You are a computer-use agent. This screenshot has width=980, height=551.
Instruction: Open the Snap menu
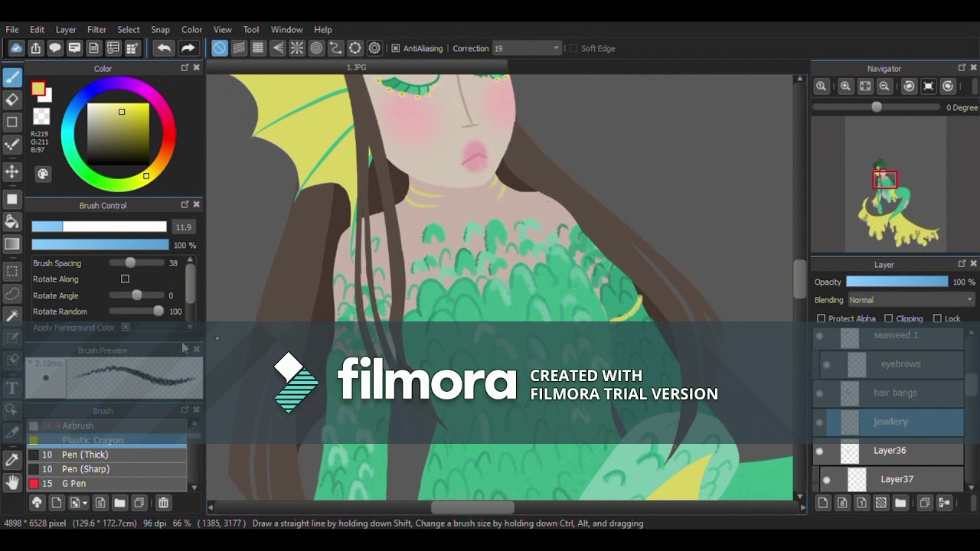[160, 30]
